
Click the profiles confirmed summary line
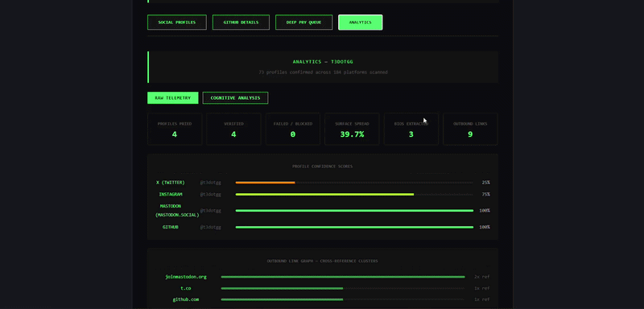pyautogui.click(x=323, y=72)
